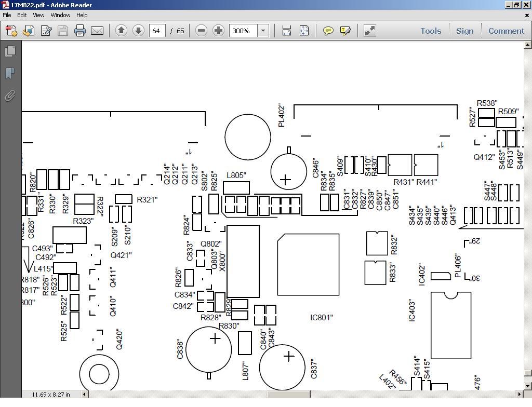Click the R509" component label
Screen dimensions: 532x407
tap(508, 112)
